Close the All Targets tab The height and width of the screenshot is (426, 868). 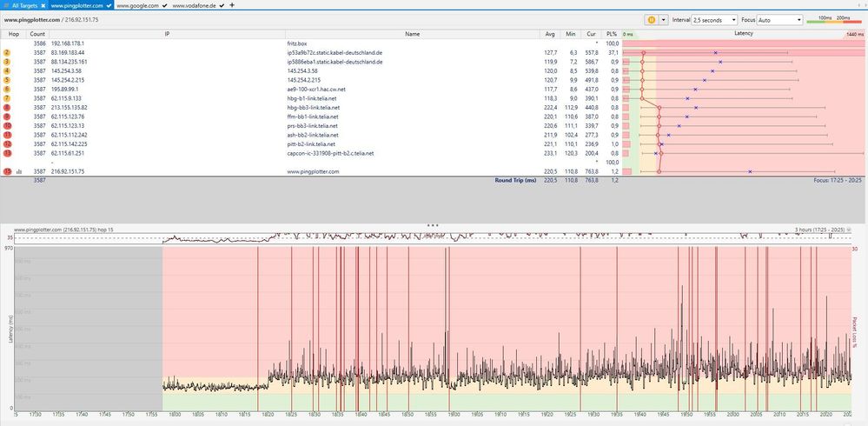tap(43, 5)
